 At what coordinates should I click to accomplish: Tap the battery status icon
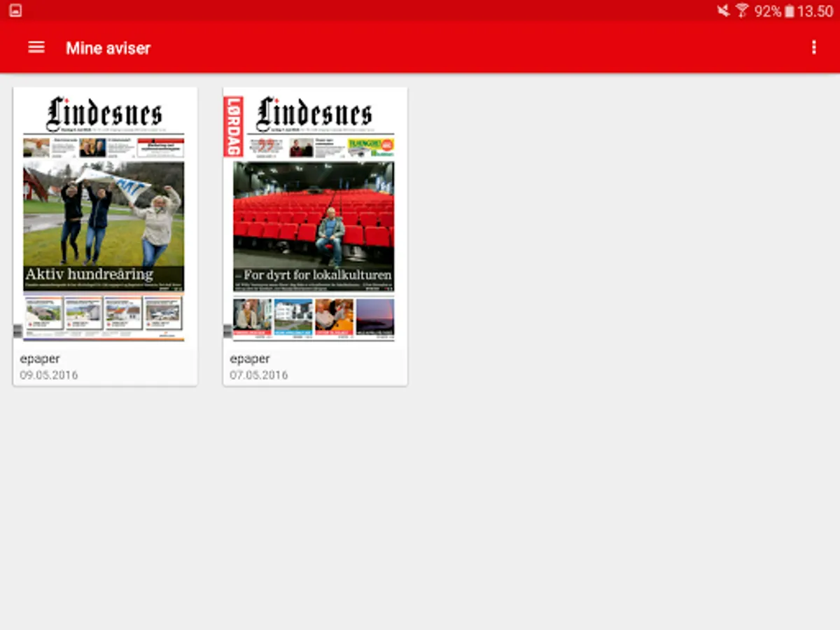pyautogui.click(x=790, y=10)
